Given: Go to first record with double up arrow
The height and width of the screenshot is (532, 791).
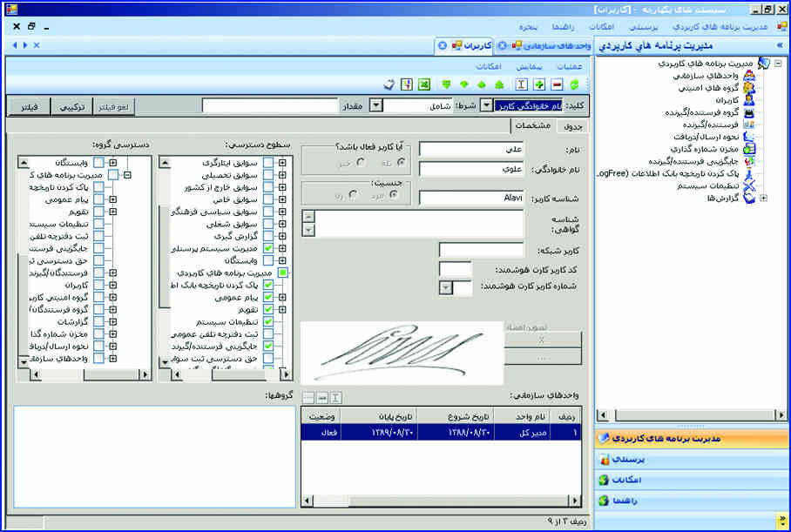Looking at the screenshot, I should coord(499,84).
